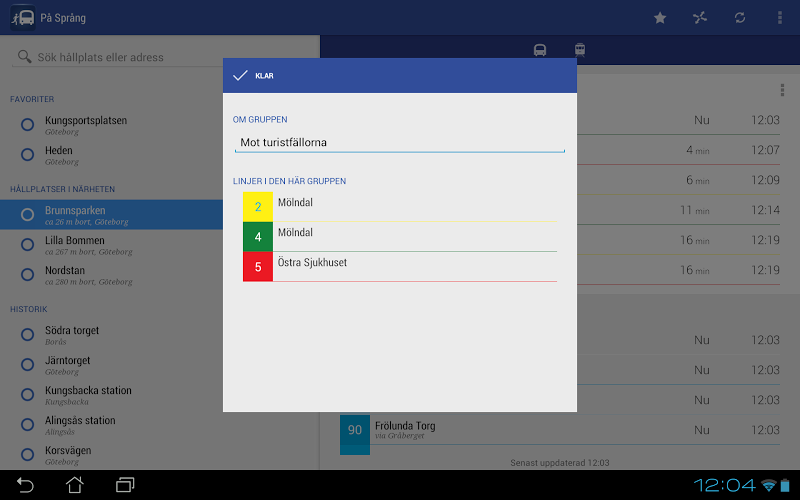800x500 pixels.
Task: Switch to the bus tab icon
Action: click(x=540, y=50)
